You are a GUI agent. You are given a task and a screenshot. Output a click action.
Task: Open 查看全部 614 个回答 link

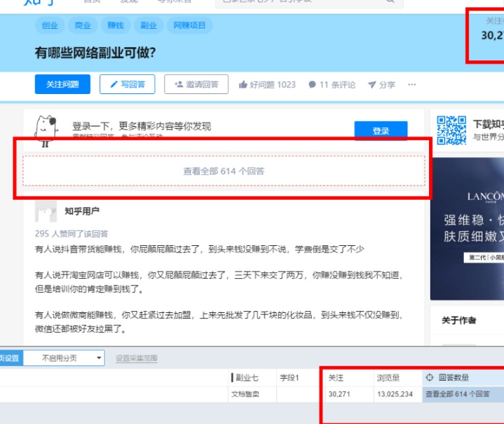(x=224, y=171)
